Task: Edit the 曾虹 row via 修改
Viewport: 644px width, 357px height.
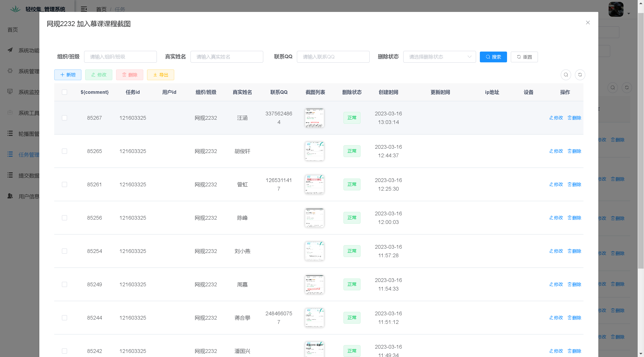Action: [x=556, y=184]
